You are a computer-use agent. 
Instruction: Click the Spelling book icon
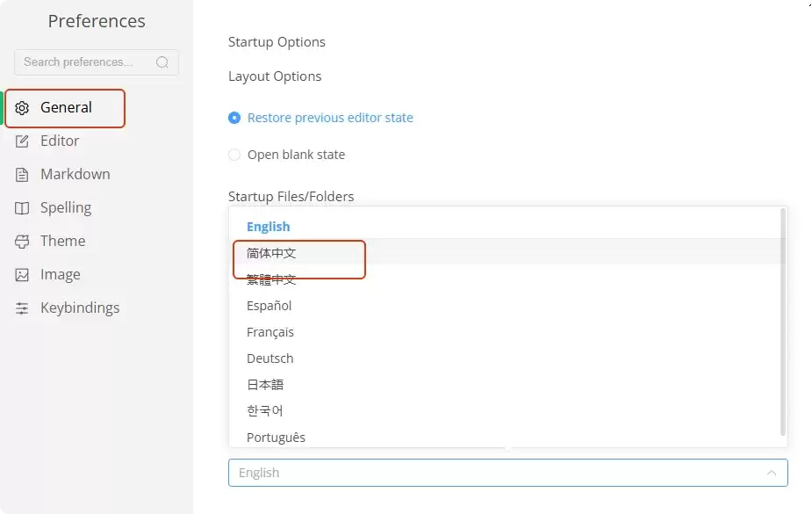coord(22,208)
